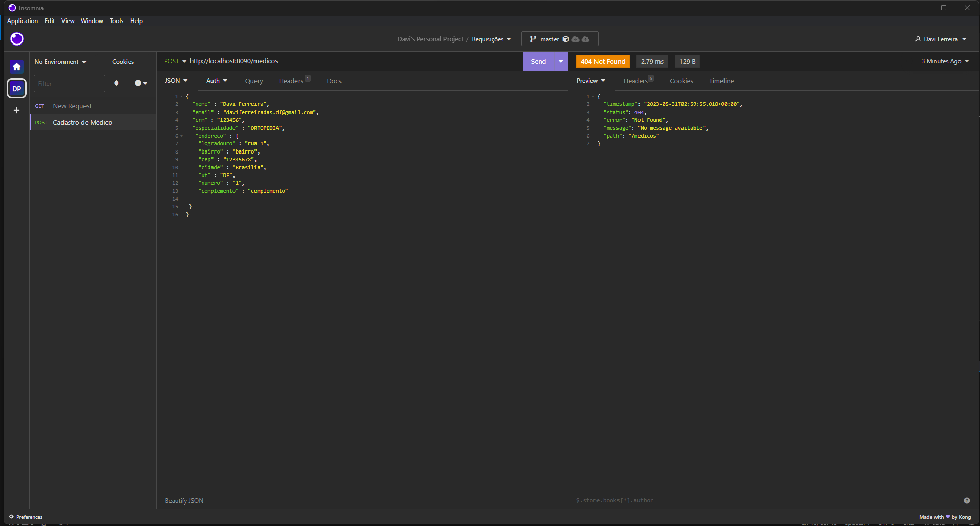Open the Application menu

[x=23, y=21]
